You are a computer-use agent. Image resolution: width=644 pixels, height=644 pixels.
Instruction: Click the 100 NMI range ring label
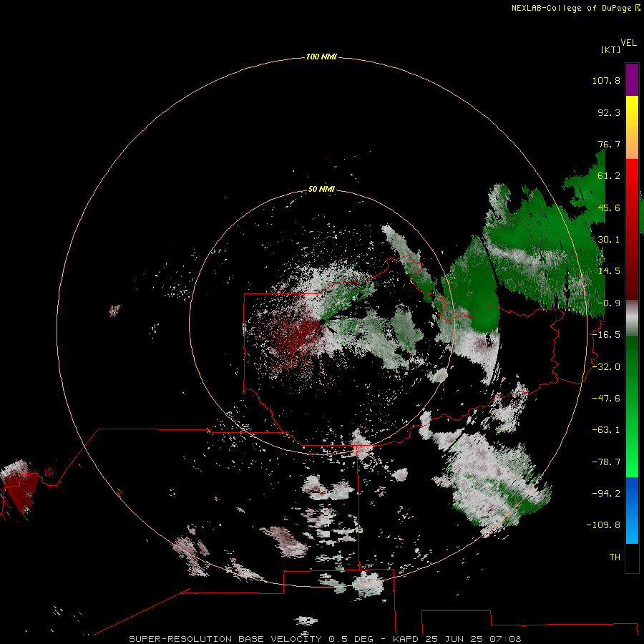pos(321,57)
